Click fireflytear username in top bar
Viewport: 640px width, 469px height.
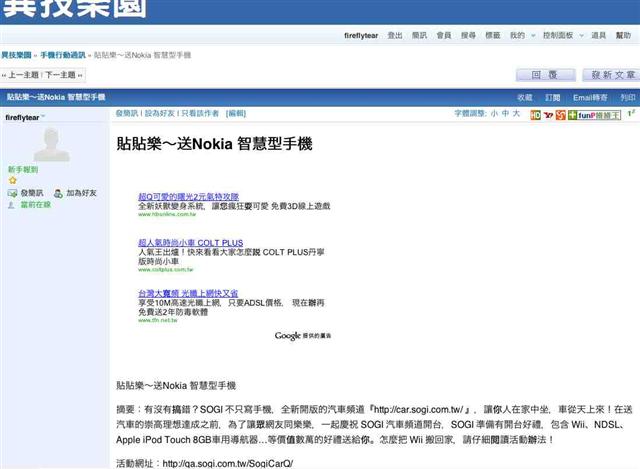point(361,36)
